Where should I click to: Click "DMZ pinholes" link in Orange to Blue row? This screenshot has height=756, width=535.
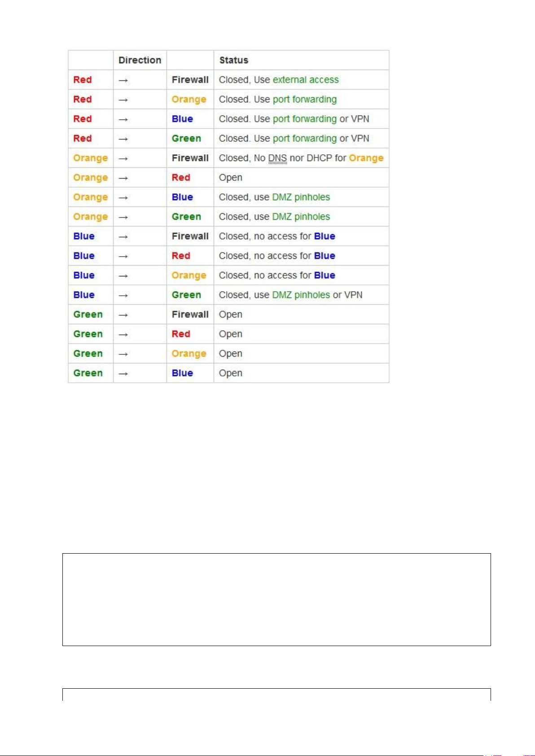301,197
